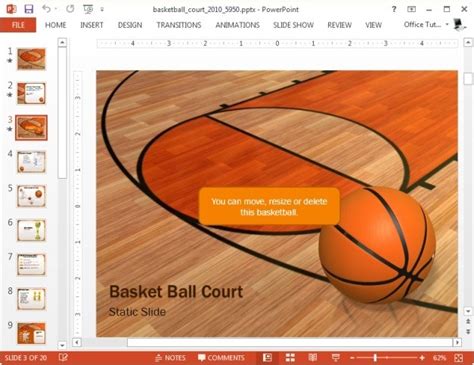Zoom in with the plus button
This screenshot has height=365, width=474.
coord(422,358)
